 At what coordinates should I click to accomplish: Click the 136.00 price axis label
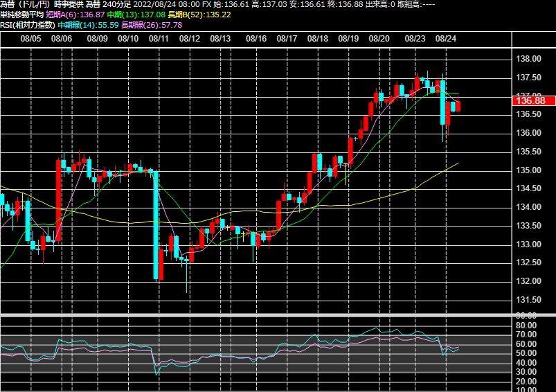(x=529, y=133)
